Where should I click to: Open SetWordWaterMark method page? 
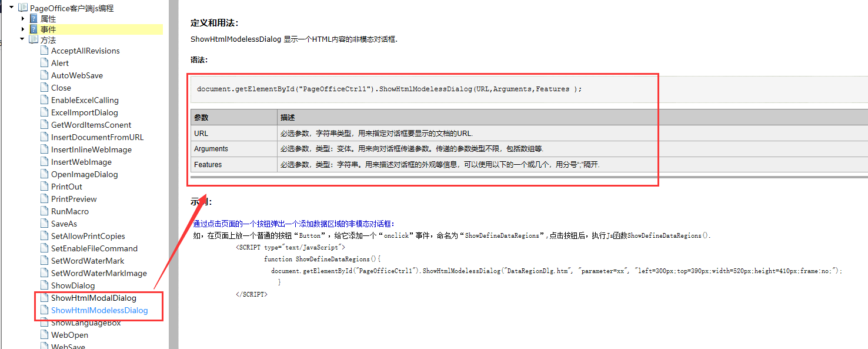[88, 261]
